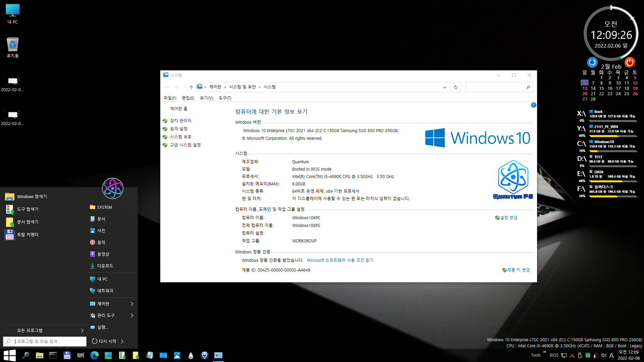The image size is (644, 362).
Task: Click the magnifier icon in window search box
Action: 528,87
